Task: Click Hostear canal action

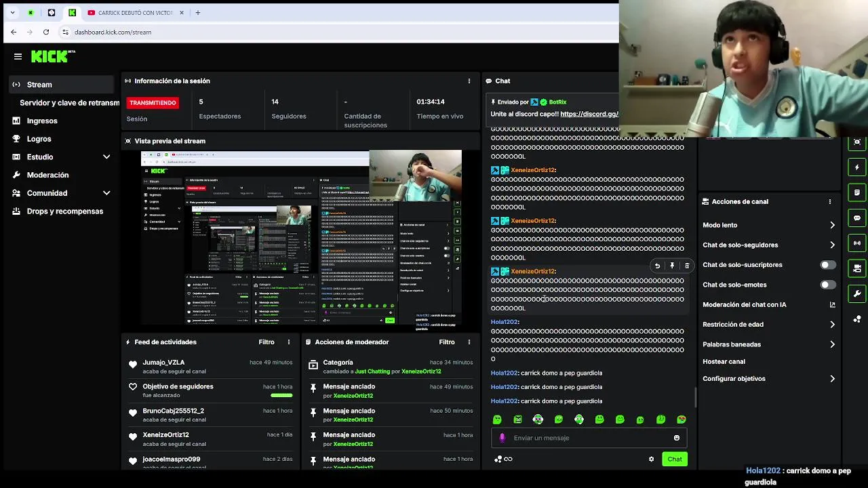Action: click(724, 362)
